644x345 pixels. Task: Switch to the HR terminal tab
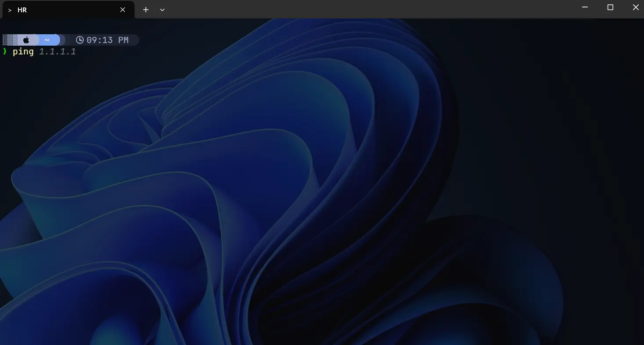(68, 10)
